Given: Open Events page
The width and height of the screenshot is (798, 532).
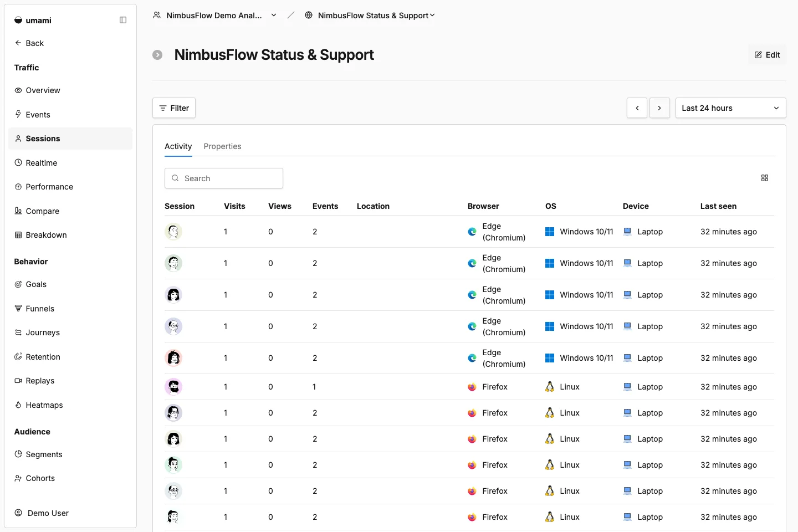Looking at the screenshot, I should (x=70, y=115).
